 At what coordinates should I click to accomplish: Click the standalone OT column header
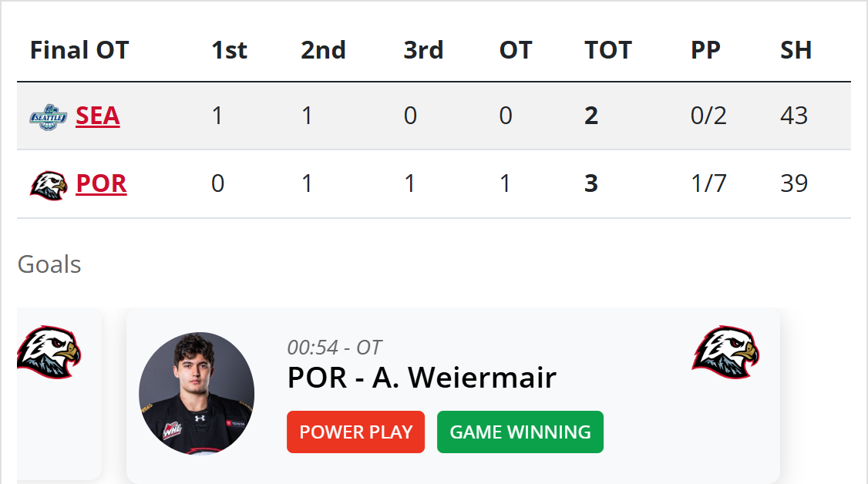516,50
